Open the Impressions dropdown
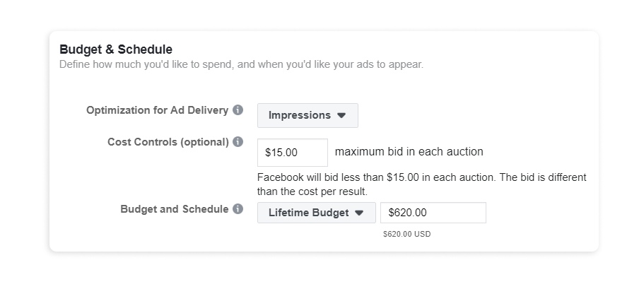The image size is (644, 289). coord(308,115)
